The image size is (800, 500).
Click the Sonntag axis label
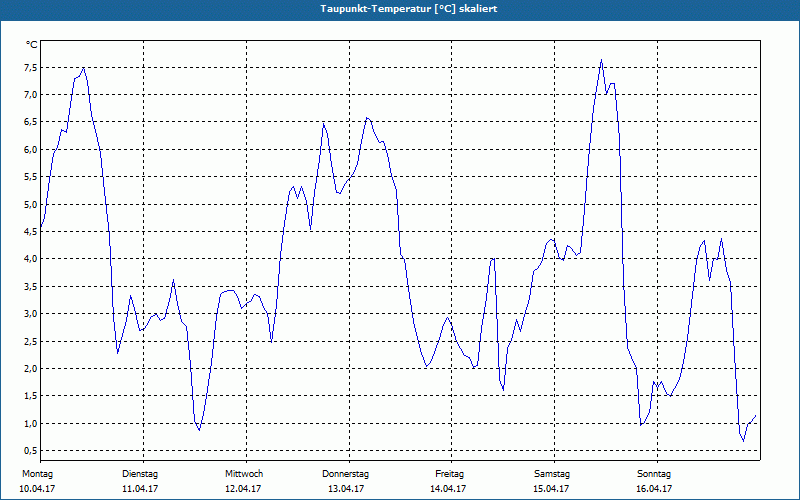point(654,474)
